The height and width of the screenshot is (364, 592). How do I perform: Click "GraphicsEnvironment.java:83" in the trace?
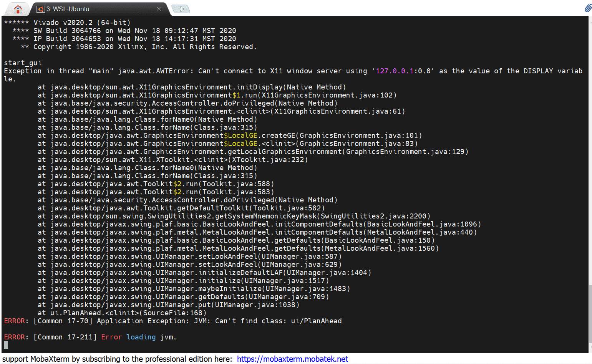tap(357, 144)
